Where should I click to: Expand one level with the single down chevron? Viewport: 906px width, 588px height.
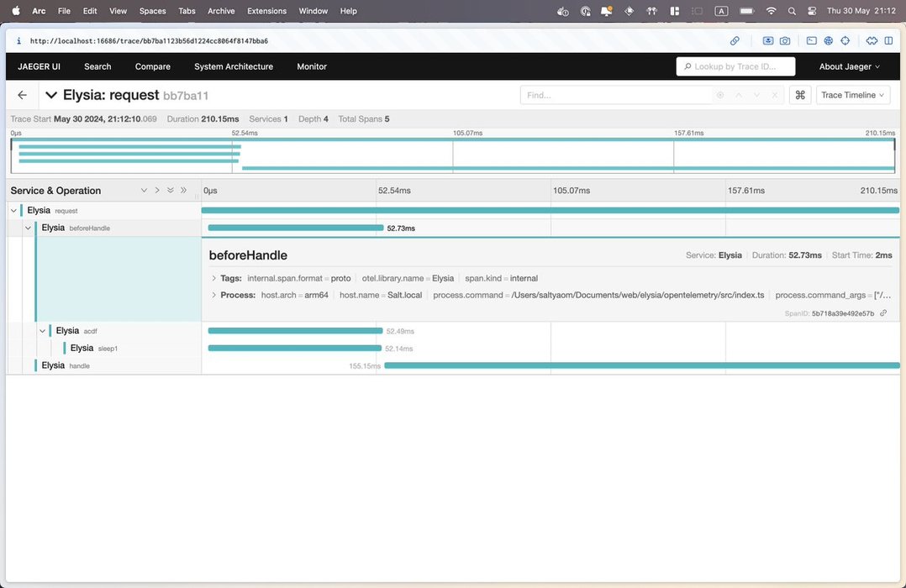[144, 190]
